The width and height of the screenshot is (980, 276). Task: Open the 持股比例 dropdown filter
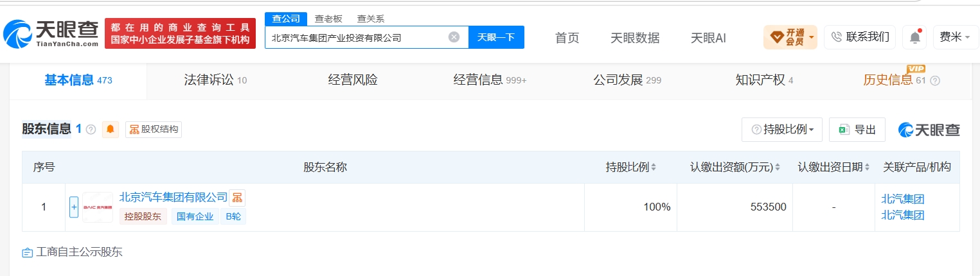click(x=782, y=130)
